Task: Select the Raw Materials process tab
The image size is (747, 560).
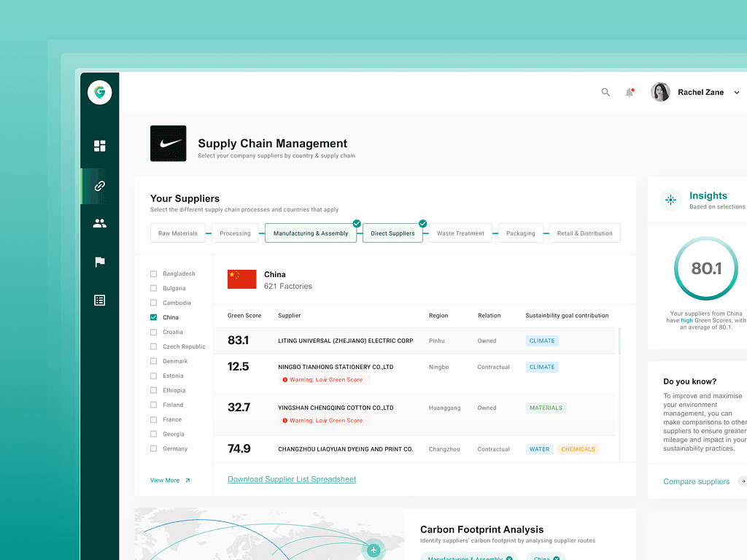Action: click(x=178, y=233)
